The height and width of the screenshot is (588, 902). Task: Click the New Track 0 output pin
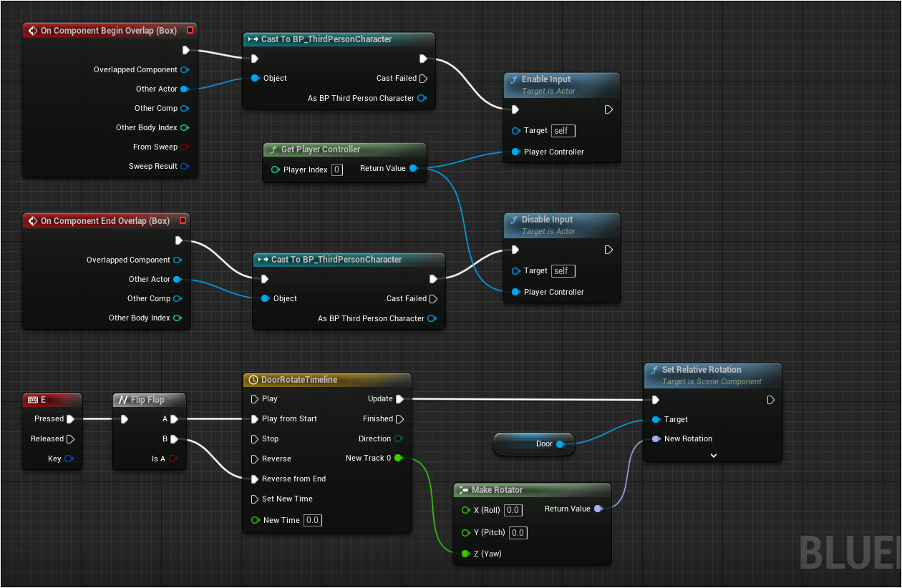(x=398, y=458)
